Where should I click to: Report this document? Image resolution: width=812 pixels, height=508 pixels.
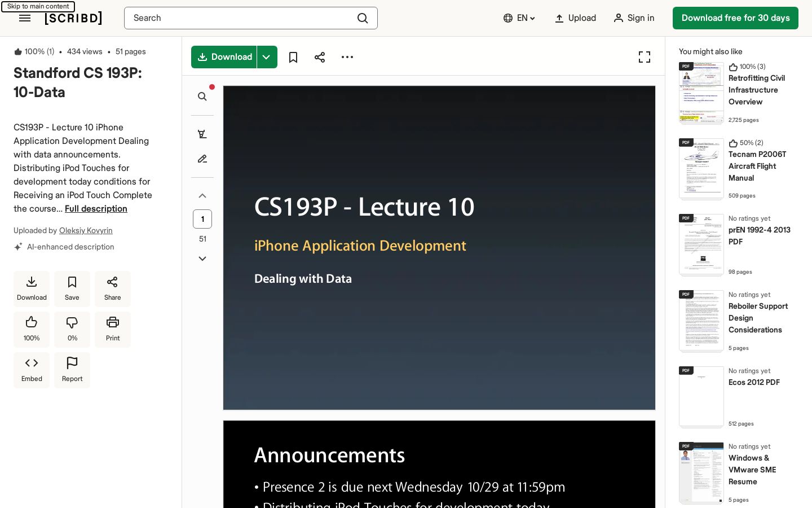click(72, 370)
